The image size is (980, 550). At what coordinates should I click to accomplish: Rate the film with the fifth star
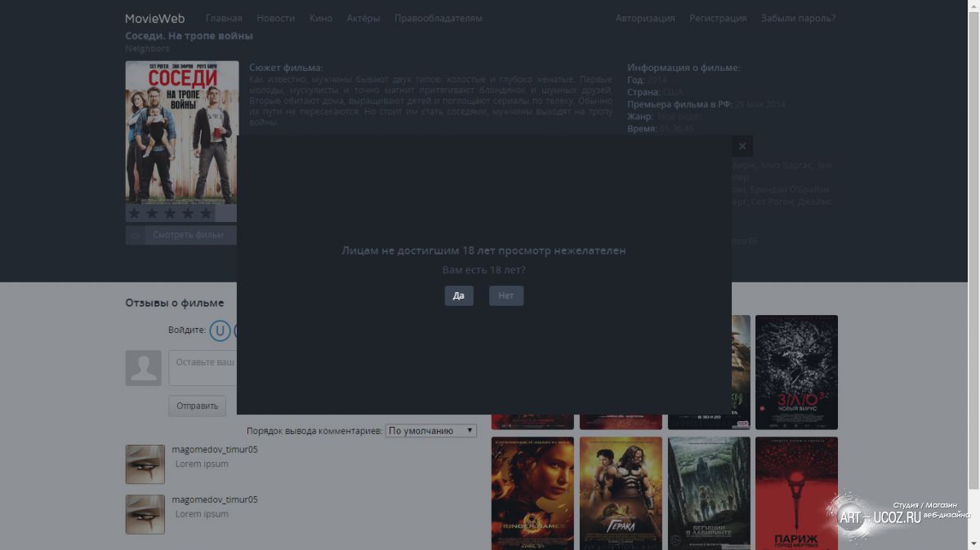point(206,213)
